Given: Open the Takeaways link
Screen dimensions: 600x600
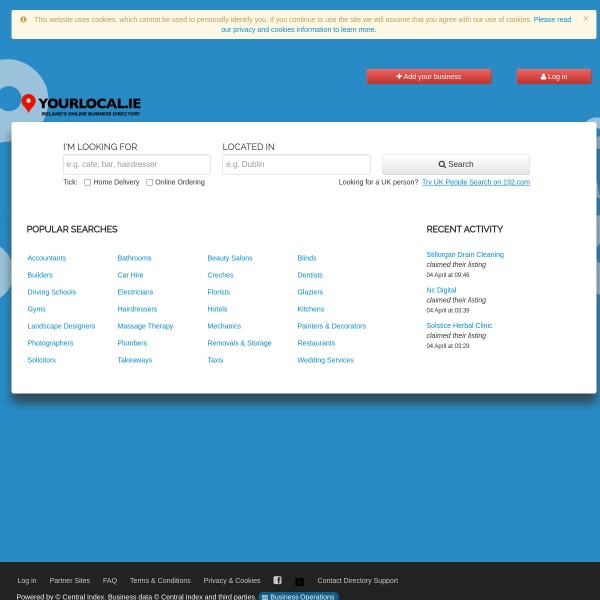Looking at the screenshot, I should pos(134,360).
